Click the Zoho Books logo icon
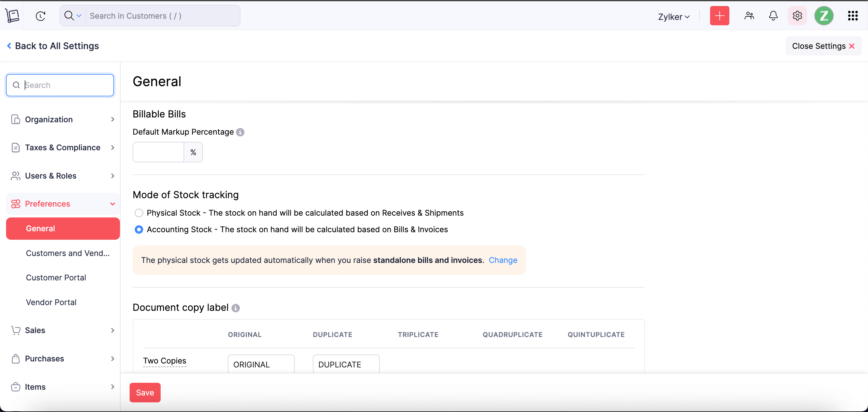 (x=12, y=15)
